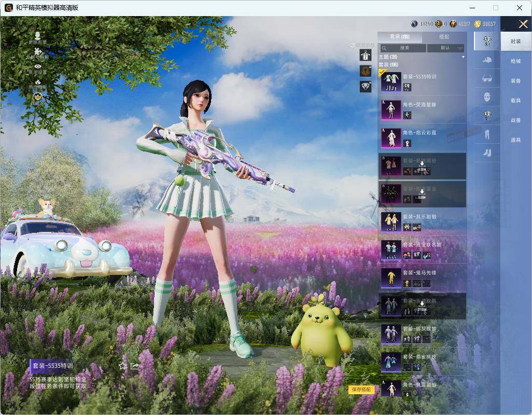
Task: Click the 套装-SS35特训 name label at bottom left
Action: (52, 366)
